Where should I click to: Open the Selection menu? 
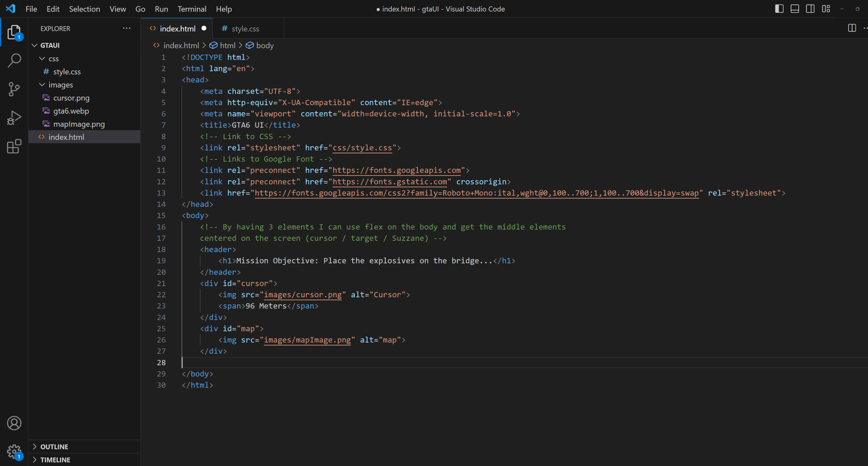(84, 9)
